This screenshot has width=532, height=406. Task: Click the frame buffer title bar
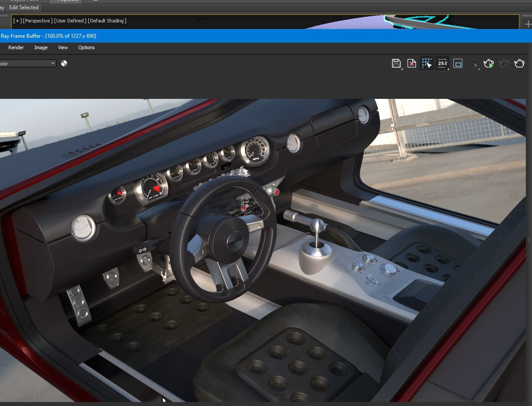[266, 36]
